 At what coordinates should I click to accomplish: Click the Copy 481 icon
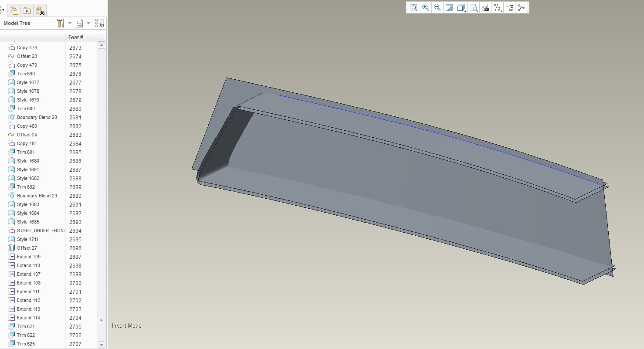(11, 143)
